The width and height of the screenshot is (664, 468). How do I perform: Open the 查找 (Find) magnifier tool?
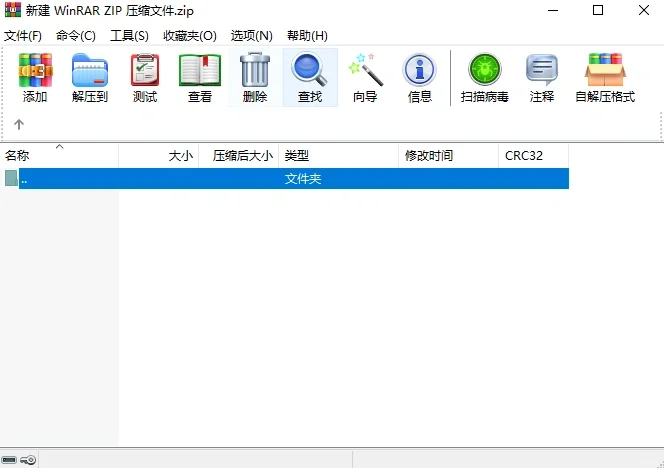click(x=310, y=78)
